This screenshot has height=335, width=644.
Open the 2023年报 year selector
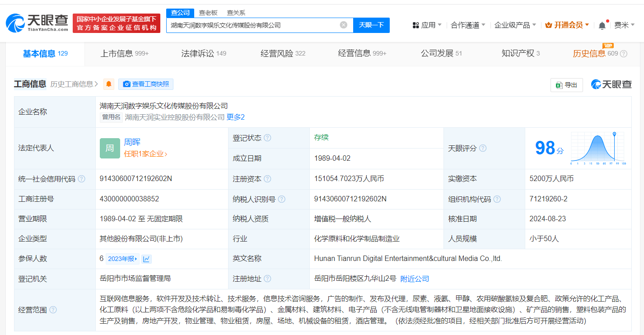coord(122,259)
